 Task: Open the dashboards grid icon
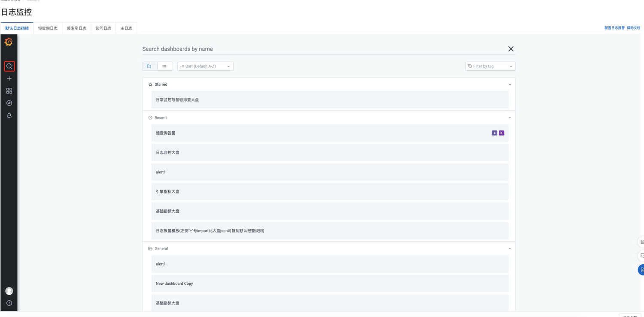9,91
